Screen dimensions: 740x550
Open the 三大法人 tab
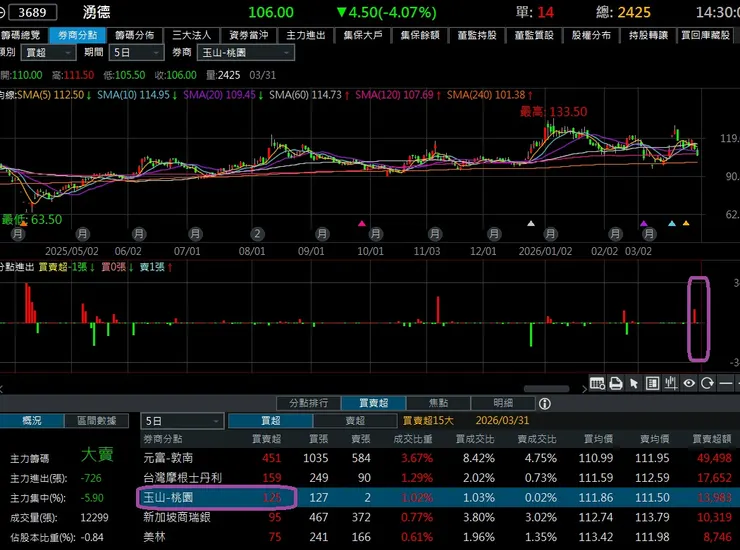(192, 35)
